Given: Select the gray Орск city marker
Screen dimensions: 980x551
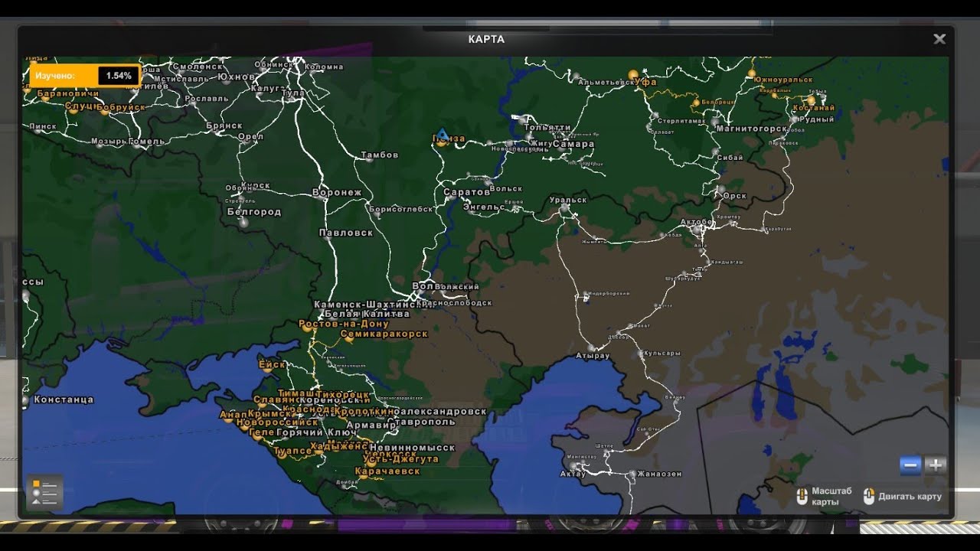Looking at the screenshot, I should point(720,190).
